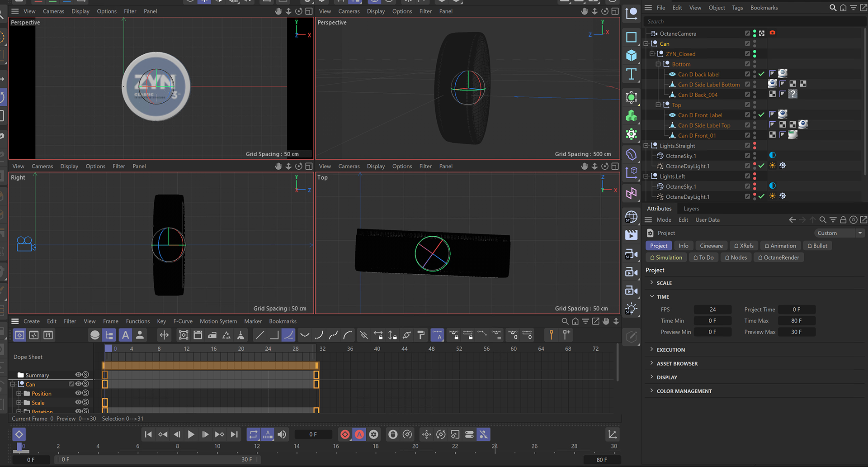
Task: Collapse the Bottom group
Action: (658, 64)
